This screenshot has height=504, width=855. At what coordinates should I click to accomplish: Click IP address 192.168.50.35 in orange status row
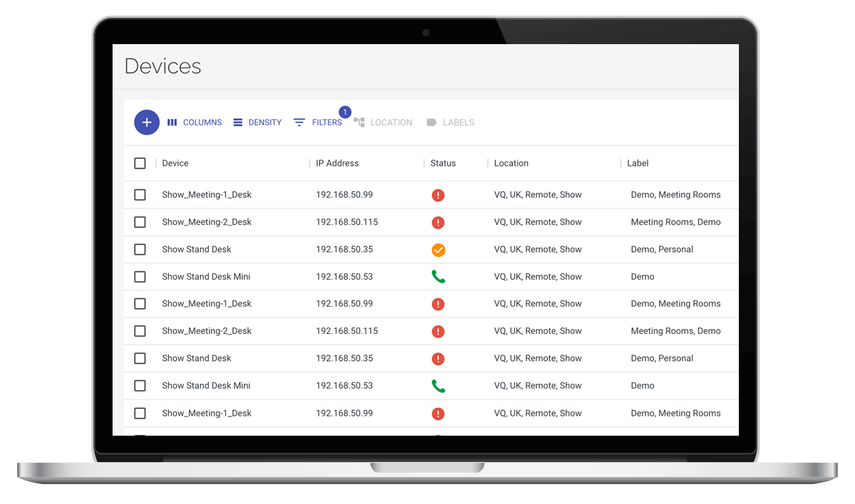(x=344, y=250)
